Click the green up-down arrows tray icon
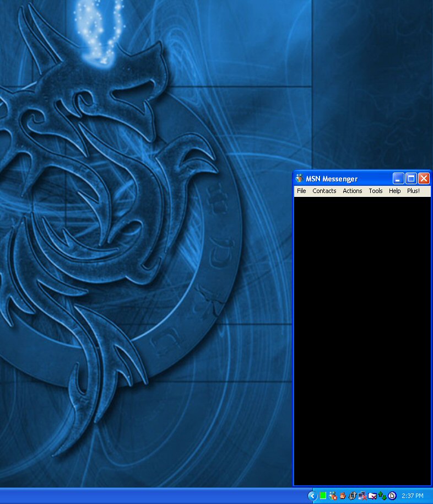The height and width of the screenshot is (504, 433). click(382, 496)
